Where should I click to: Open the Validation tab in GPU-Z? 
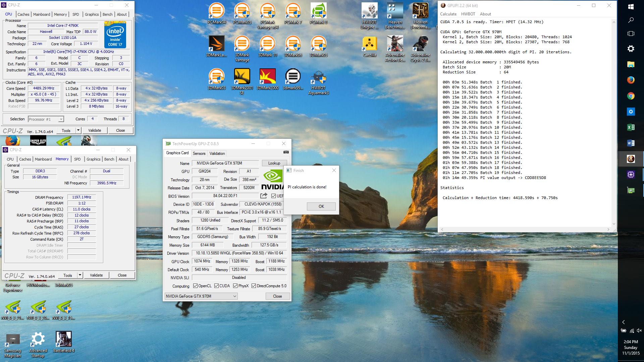(x=217, y=154)
